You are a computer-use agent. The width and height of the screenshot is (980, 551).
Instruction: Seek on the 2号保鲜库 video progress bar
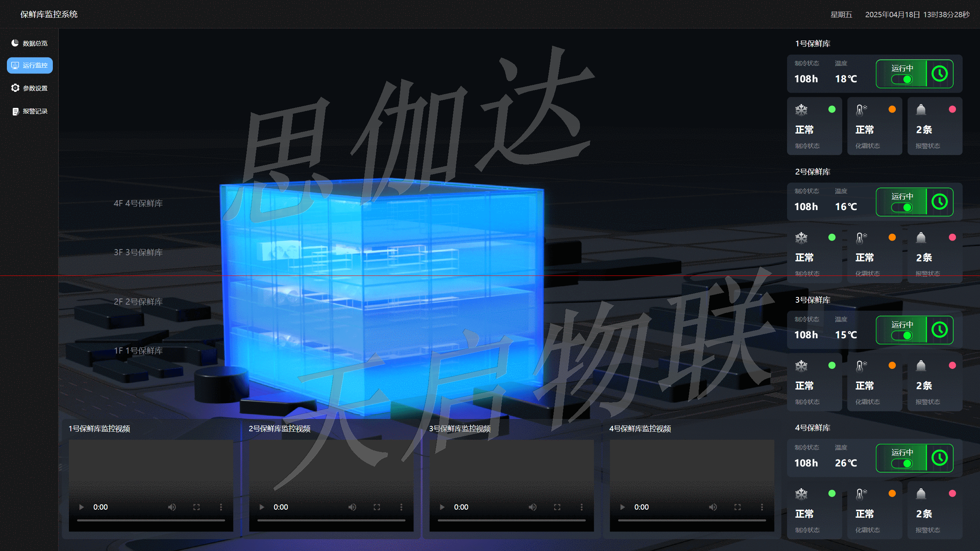pyautogui.click(x=331, y=520)
